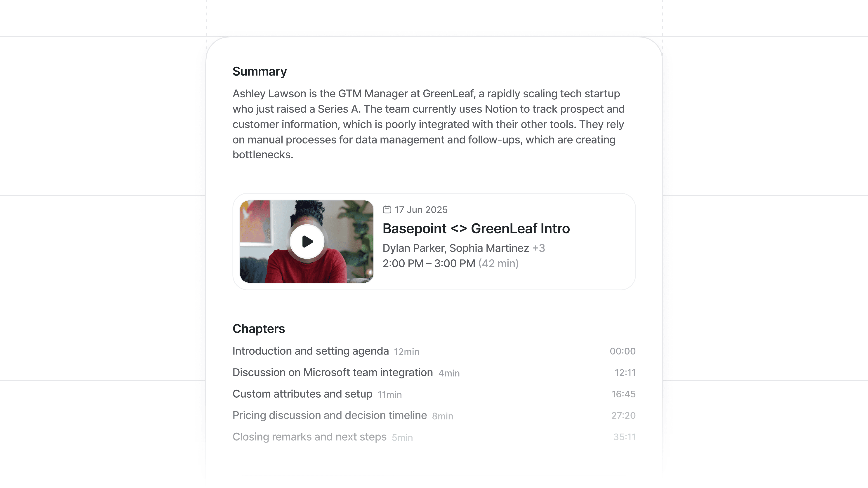Select the Chapters heading
This screenshot has height=488, width=868.
point(258,329)
